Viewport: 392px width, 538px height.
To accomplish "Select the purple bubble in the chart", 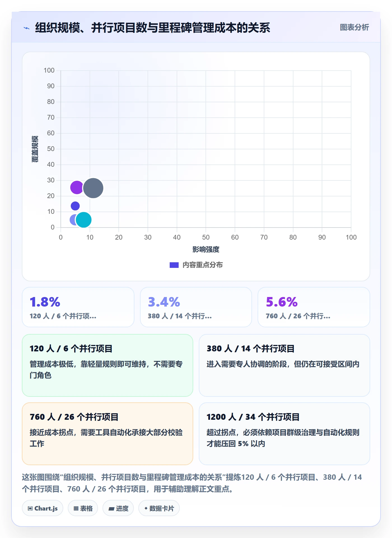I will click(76, 187).
